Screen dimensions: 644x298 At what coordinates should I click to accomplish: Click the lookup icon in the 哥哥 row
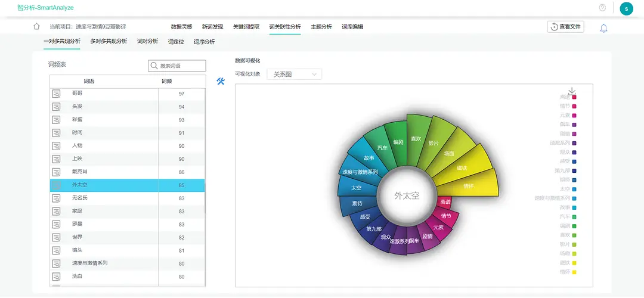click(56, 94)
